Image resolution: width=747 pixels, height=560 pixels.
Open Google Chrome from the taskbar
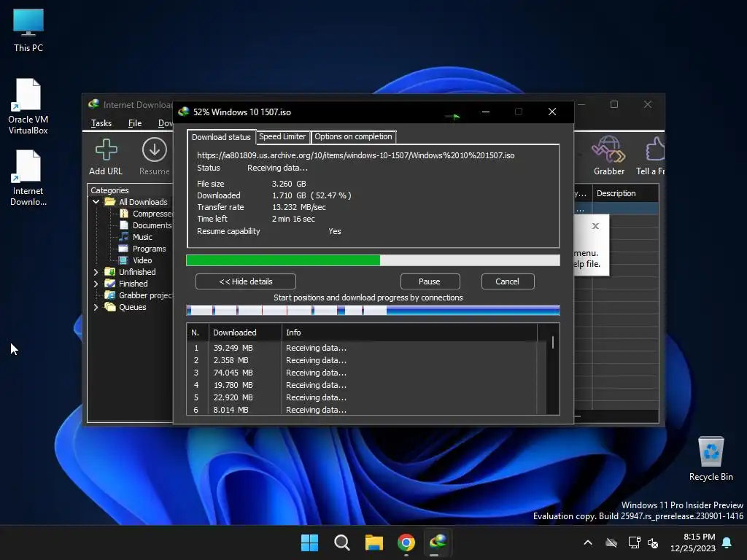pyautogui.click(x=406, y=542)
